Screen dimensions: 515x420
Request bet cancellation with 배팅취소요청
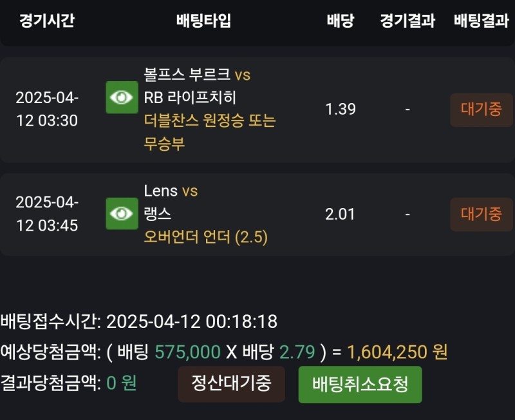(360, 385)
